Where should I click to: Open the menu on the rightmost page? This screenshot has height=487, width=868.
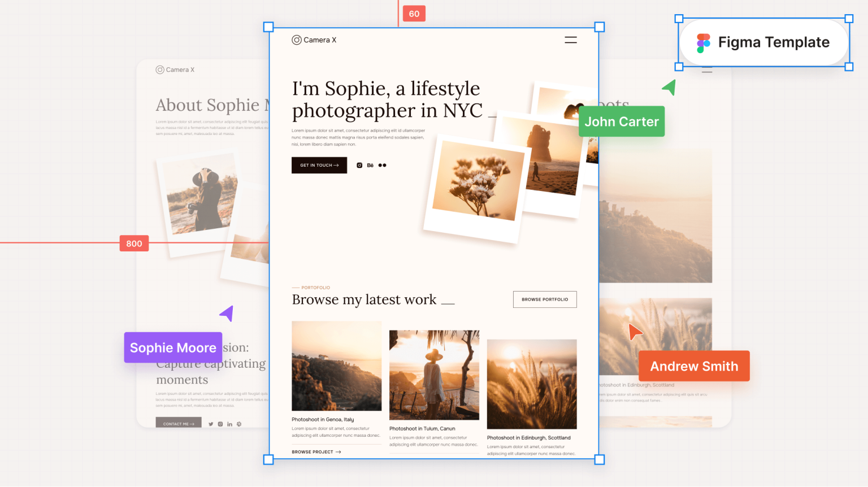[707, 67]
